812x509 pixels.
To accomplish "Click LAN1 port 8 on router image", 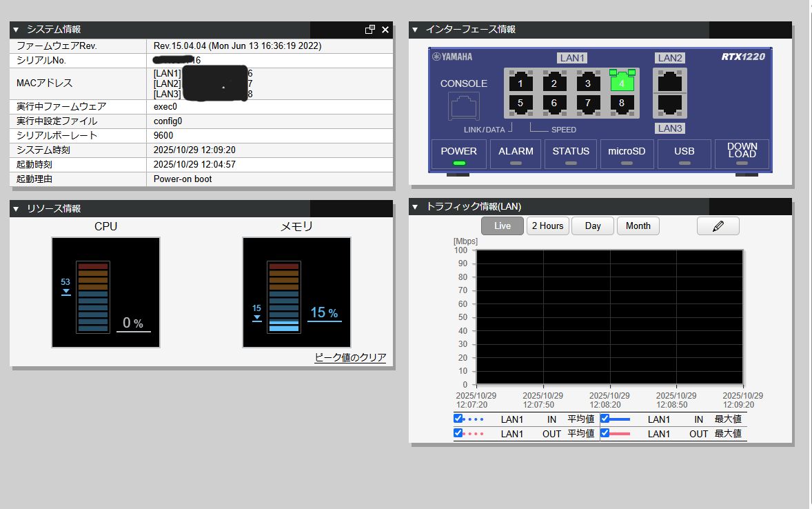I will pos(622,103).
